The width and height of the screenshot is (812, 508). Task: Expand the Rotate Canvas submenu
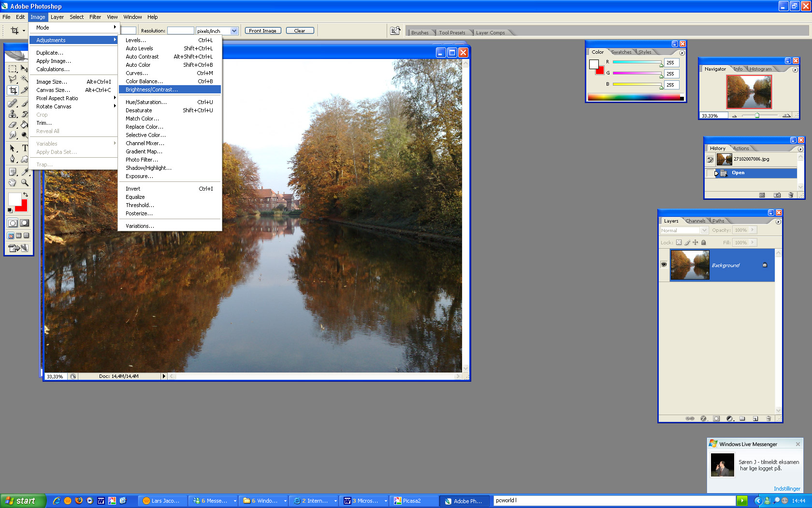pyautogui.click(x=73, y=106)
